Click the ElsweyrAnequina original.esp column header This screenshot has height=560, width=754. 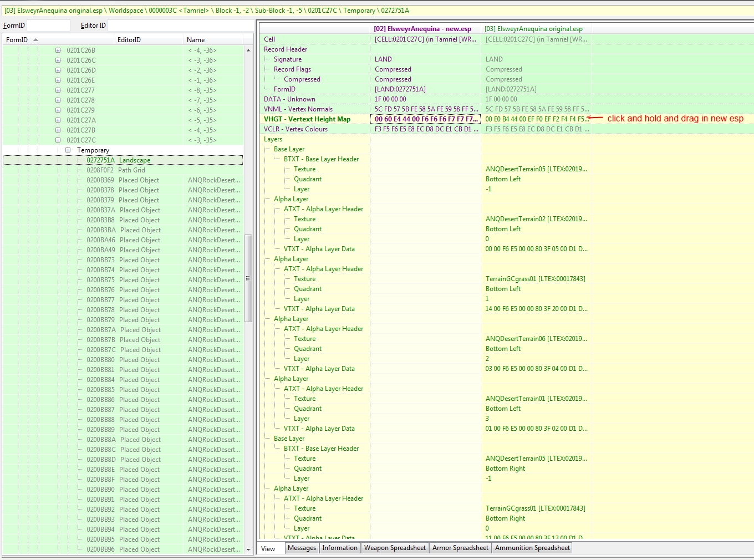click(x=536, y=29)
